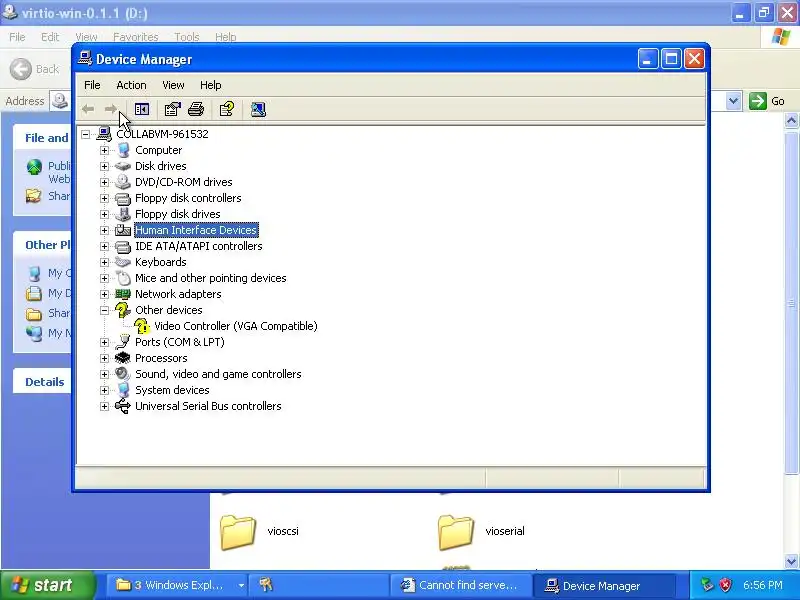Open the Device Manager View menu
The height and width of the screenshot is (600, 800).
click(173, 85)
